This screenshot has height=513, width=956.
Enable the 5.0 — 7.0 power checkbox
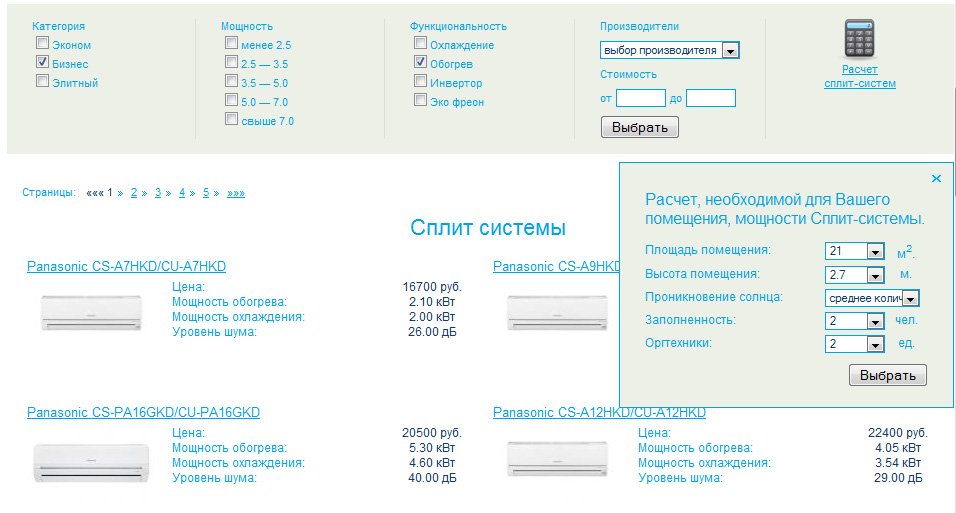click(x=231, y=99)
